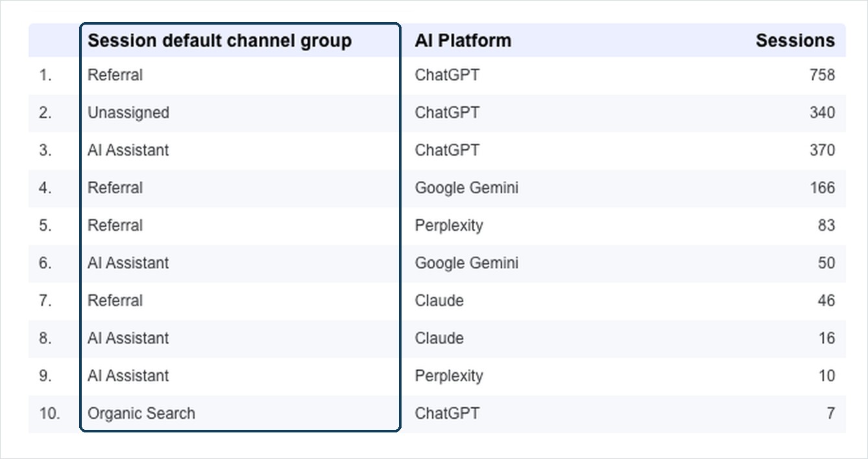Select sessions value 7
868x459 pixels.
click(831, 414)
